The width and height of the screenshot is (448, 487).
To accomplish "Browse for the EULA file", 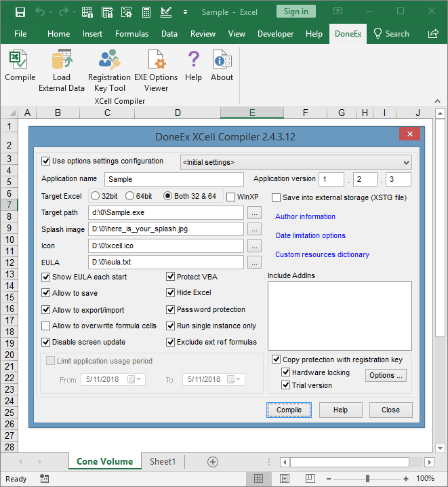I will point(254,262).
